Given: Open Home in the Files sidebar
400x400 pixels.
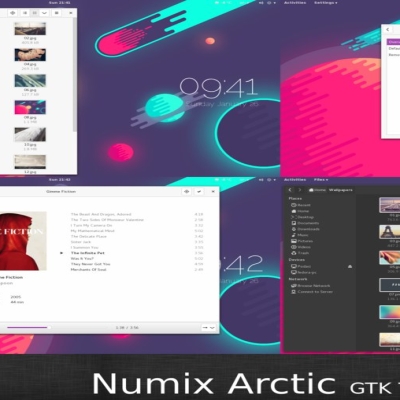Looking at the screenshot, I should 300,211.
